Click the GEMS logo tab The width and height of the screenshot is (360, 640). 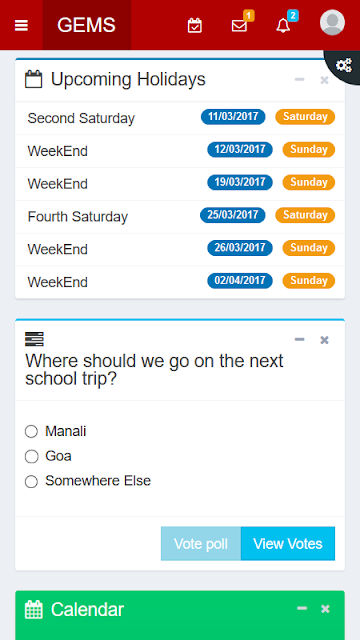(x=87, y=25)
